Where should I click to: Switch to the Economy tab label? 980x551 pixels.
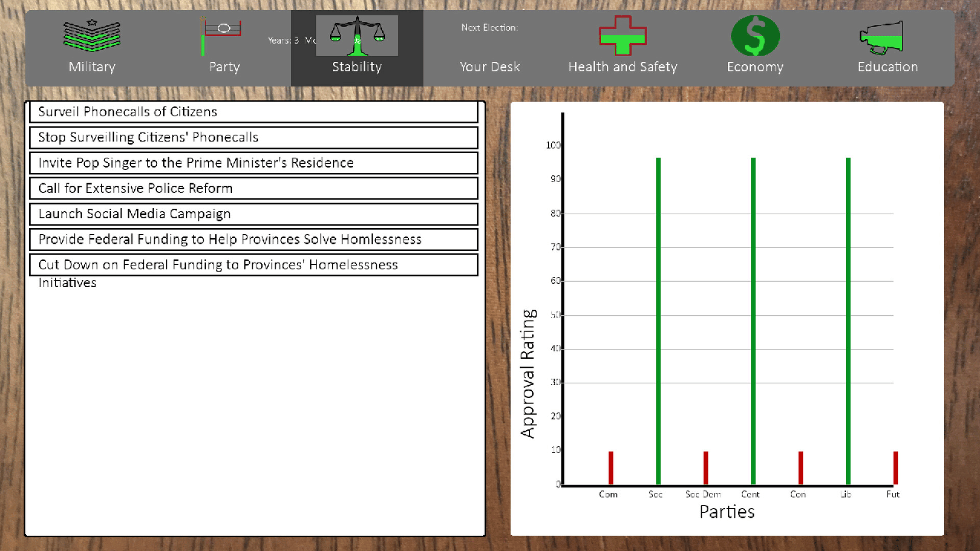point(755,67)
